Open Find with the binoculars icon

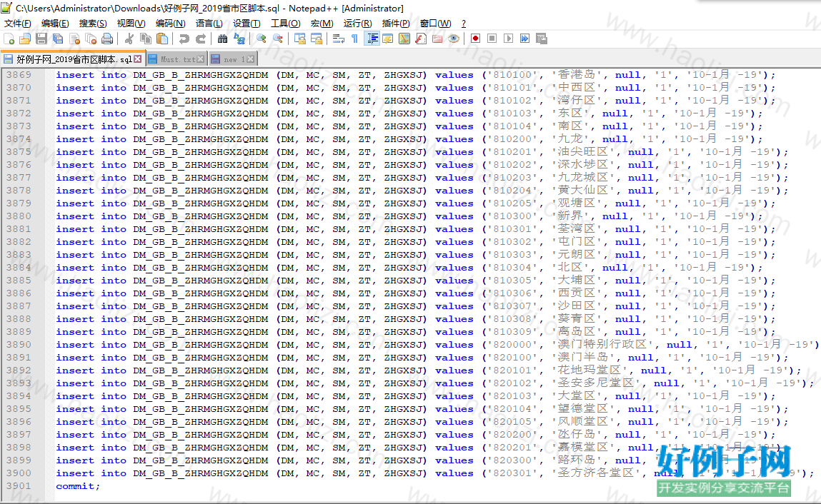click(222, 39)
